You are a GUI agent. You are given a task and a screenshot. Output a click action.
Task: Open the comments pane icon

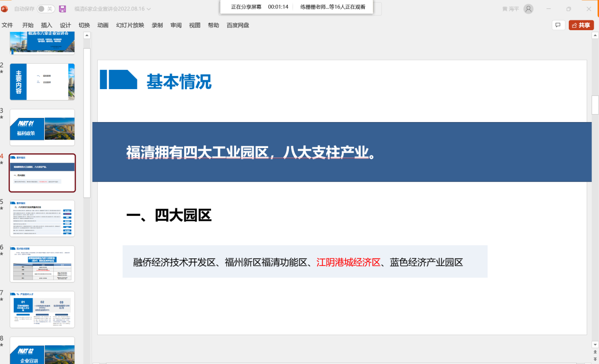pos(558,25)
